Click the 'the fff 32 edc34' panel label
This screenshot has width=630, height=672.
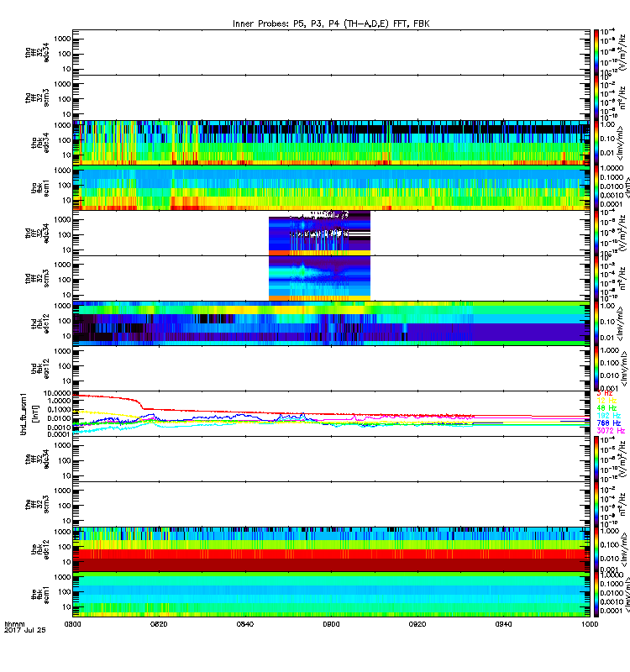(37, 459)
